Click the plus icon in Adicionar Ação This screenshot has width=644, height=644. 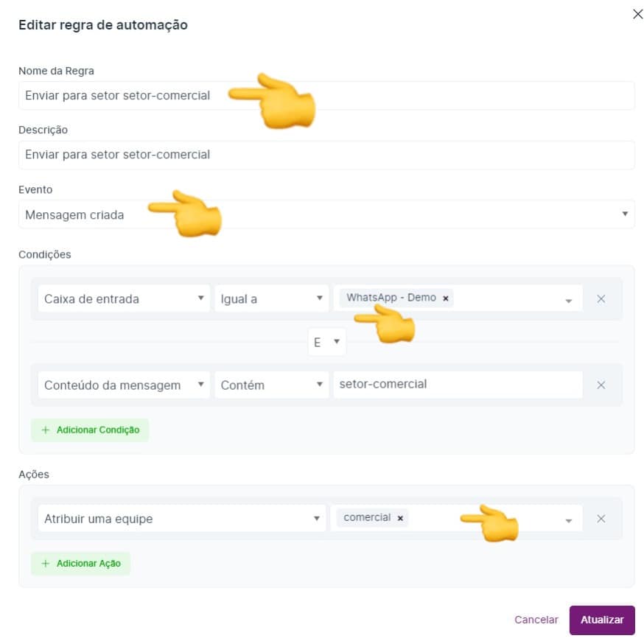click(46, 563)
